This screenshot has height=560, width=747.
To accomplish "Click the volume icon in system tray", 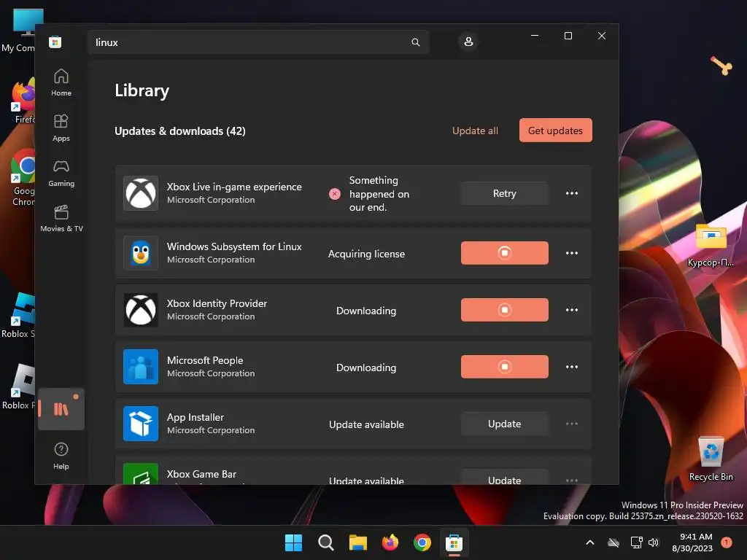I will (x=654, y=542).
